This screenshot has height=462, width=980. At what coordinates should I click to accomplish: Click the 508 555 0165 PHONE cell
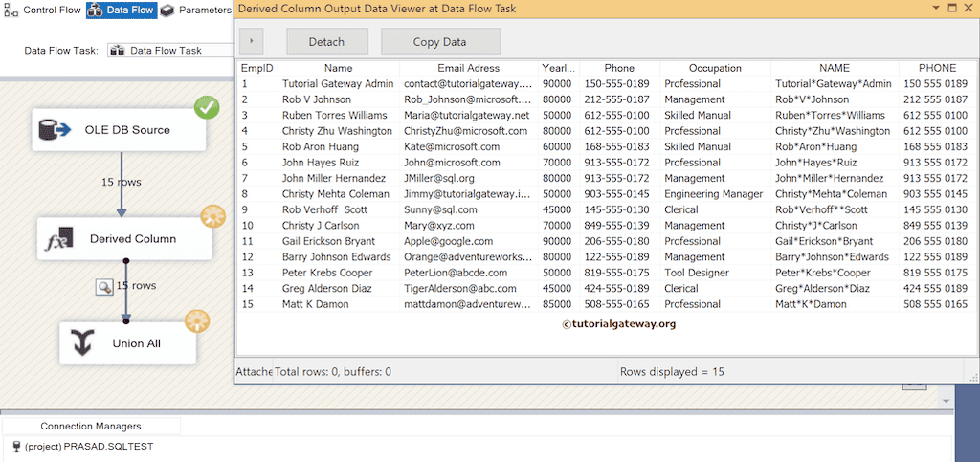tap(937, 305)
